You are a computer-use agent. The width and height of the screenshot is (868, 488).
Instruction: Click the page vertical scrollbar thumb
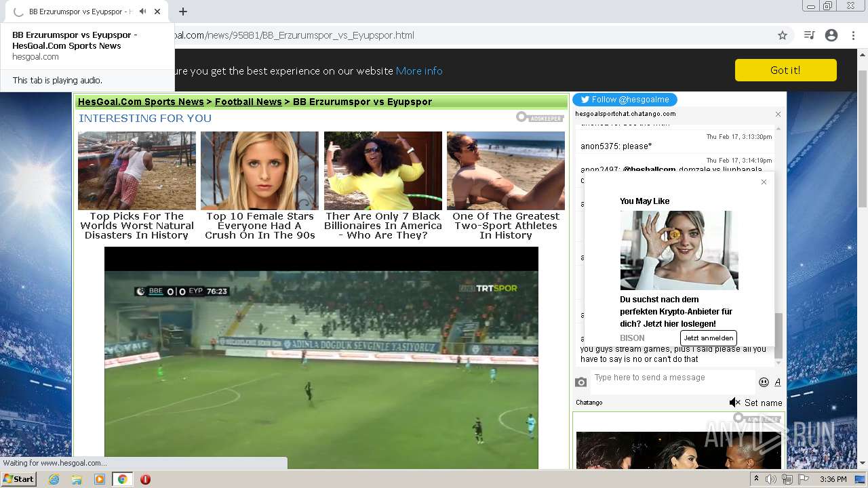[862, 139]
